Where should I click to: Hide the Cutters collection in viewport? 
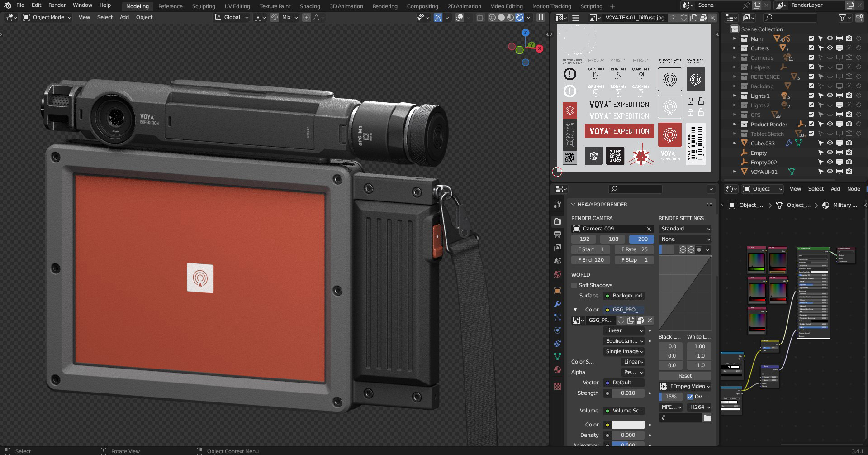point(830,48)
